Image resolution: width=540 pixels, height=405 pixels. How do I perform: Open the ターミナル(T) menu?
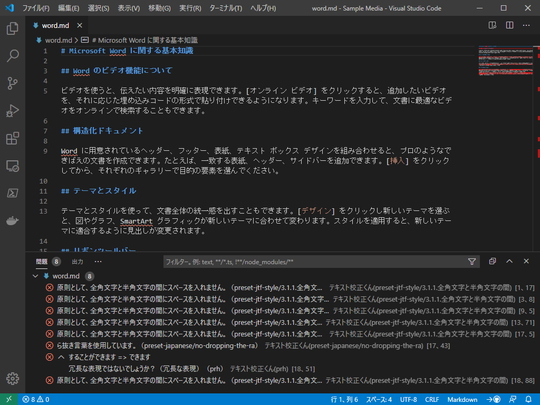(226, 8)
